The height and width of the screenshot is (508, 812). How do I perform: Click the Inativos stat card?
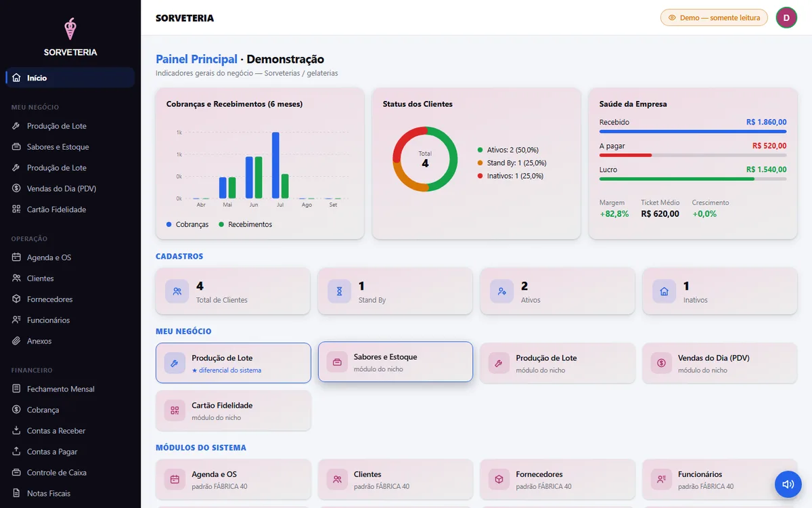pyautogui.click(x=720, y=291)
